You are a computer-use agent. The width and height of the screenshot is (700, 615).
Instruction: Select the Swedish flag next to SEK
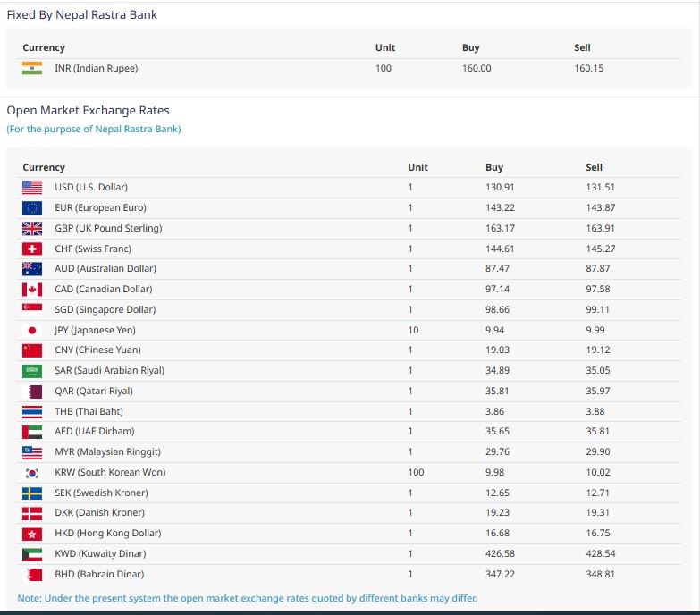pyautogui.click(x=32, y=493)
